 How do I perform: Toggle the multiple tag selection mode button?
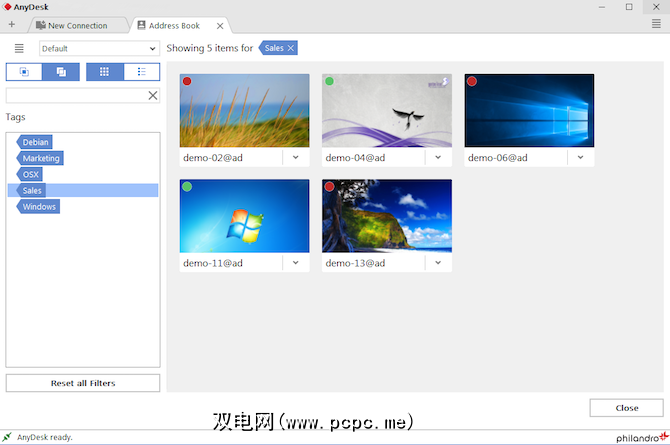(x=61, y=72)
